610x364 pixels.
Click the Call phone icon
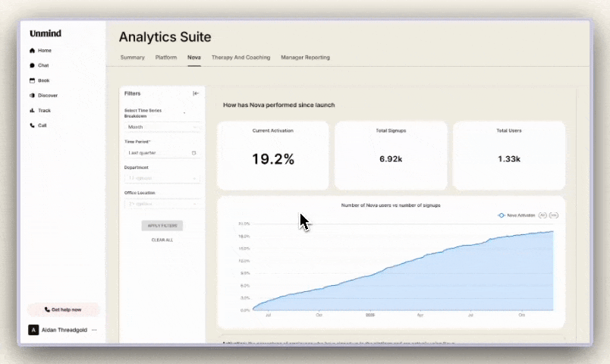click(x=32, y=126)
